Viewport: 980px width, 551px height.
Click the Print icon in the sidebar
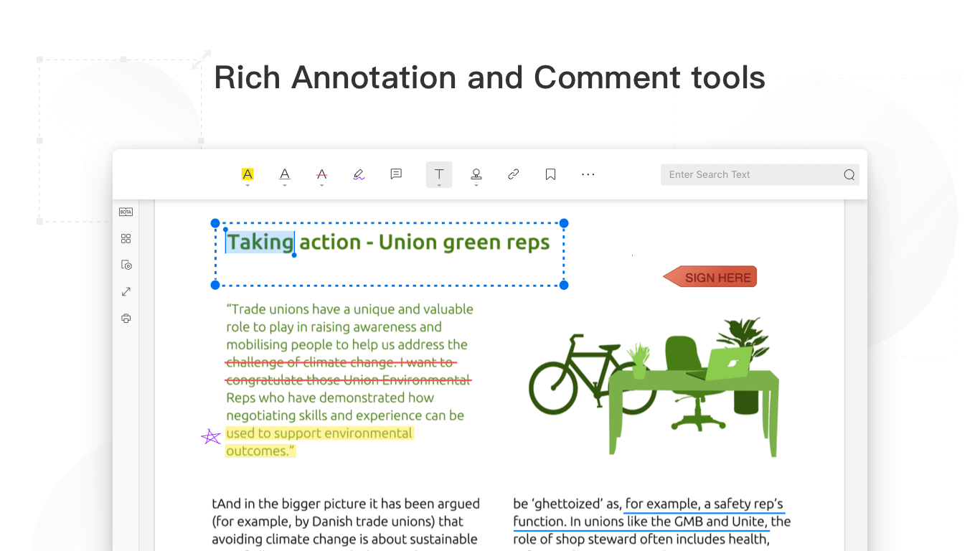pos(126,318)
